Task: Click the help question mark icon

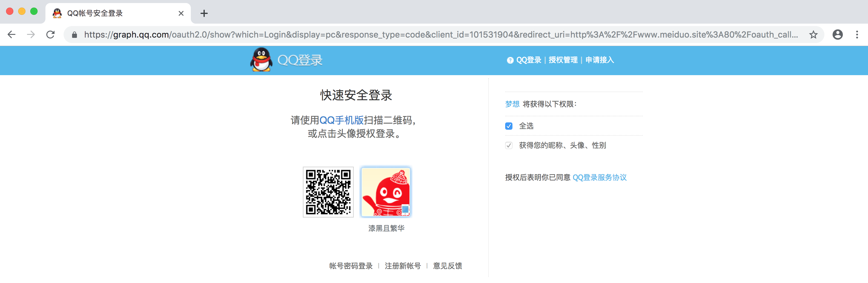Action: click(x=510, y=60)
